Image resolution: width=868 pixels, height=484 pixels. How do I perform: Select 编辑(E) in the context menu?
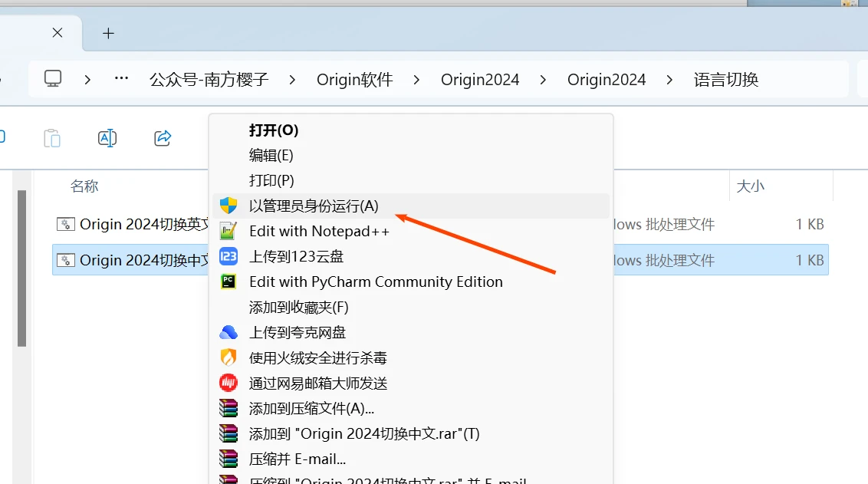(x=271, y=155)
